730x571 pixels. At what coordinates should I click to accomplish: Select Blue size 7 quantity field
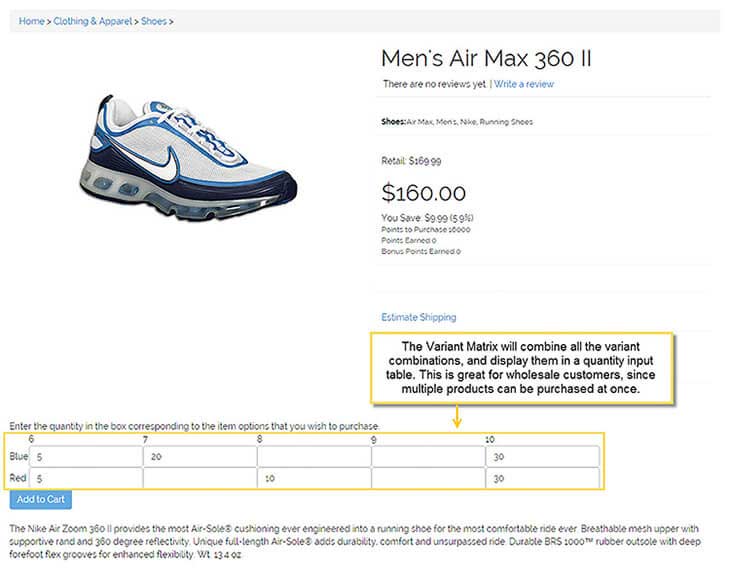pos(199,456)
